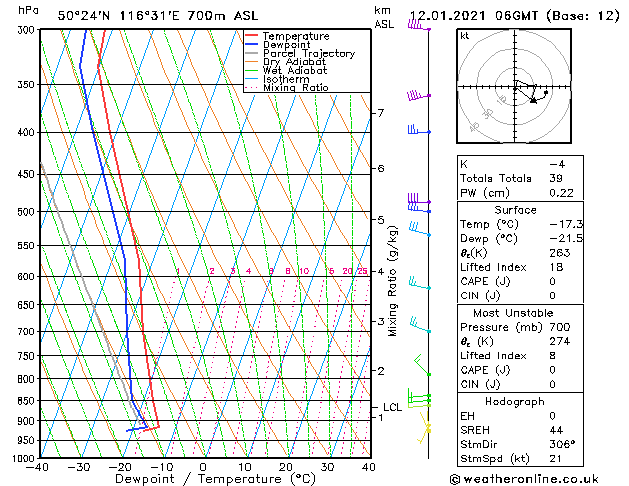Click the 'SREH' value 44
629x486 pixels.
pyautogui.click(x=556, y=430)
